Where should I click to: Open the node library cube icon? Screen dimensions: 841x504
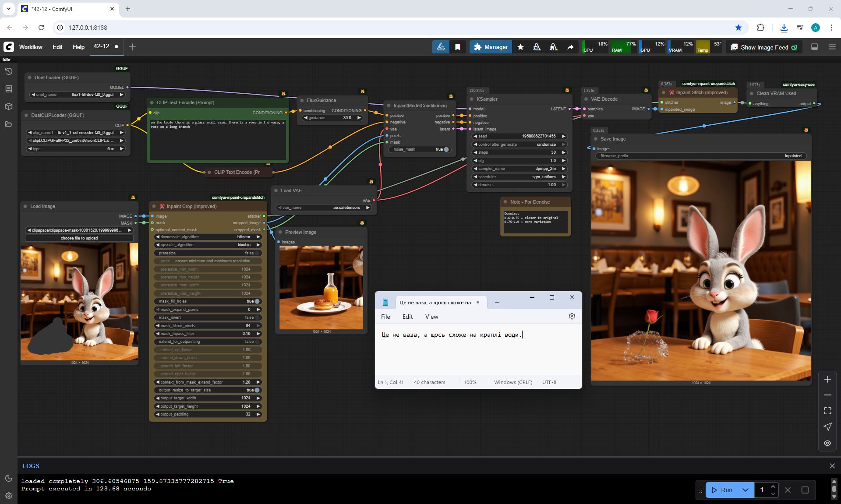coord(9,106)
